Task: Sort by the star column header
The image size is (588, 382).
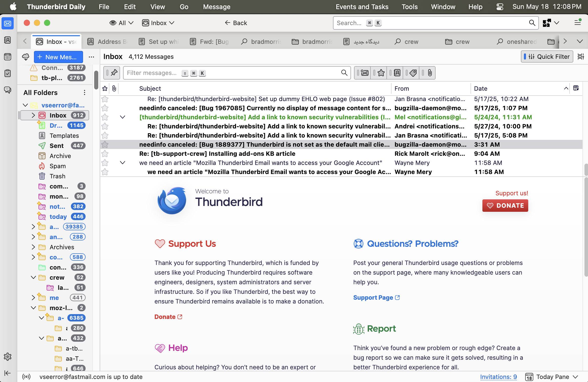Action: click(105, 88)
